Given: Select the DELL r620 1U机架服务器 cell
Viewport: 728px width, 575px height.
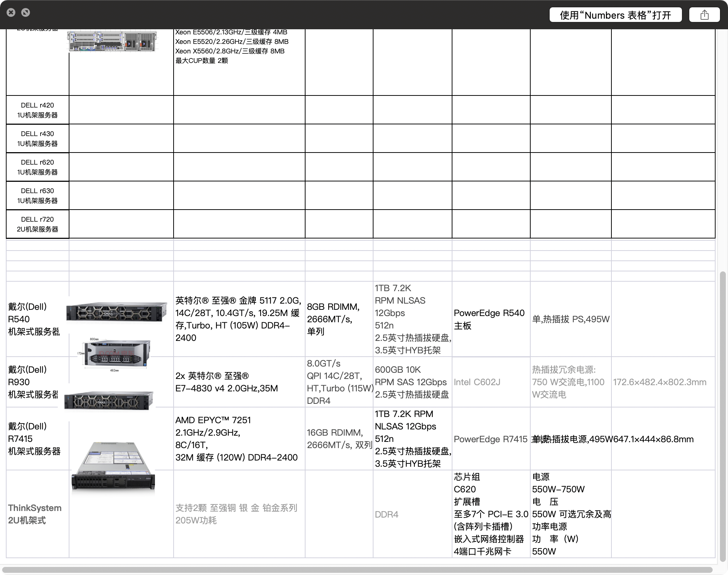Looking at the screenshot, I should click(37, 167).
